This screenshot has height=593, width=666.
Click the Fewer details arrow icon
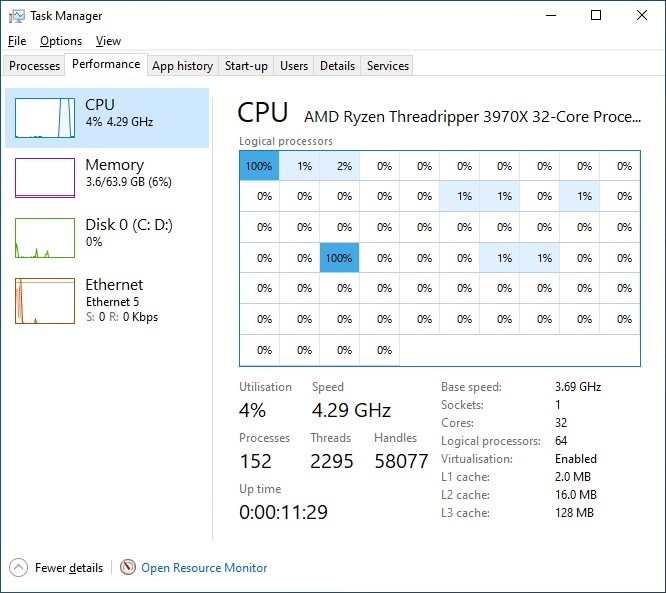pyautogui.click(x=19, y=567)
